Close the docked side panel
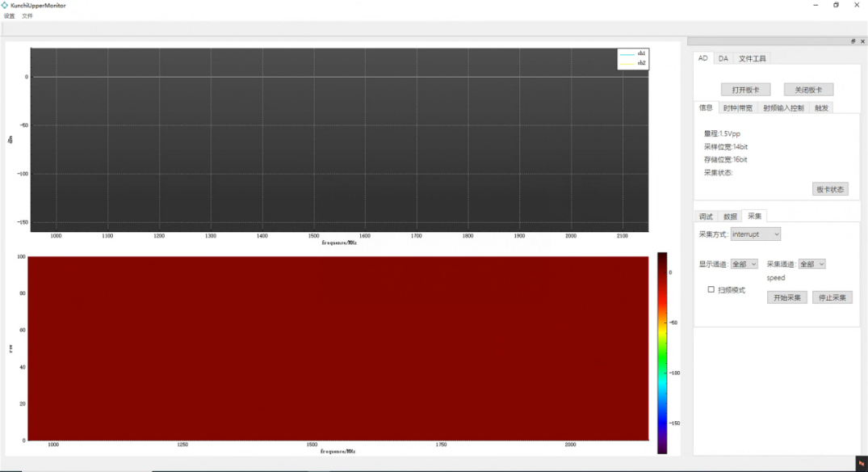The width and height of the screenshot is (868, 472). point(862,41)
